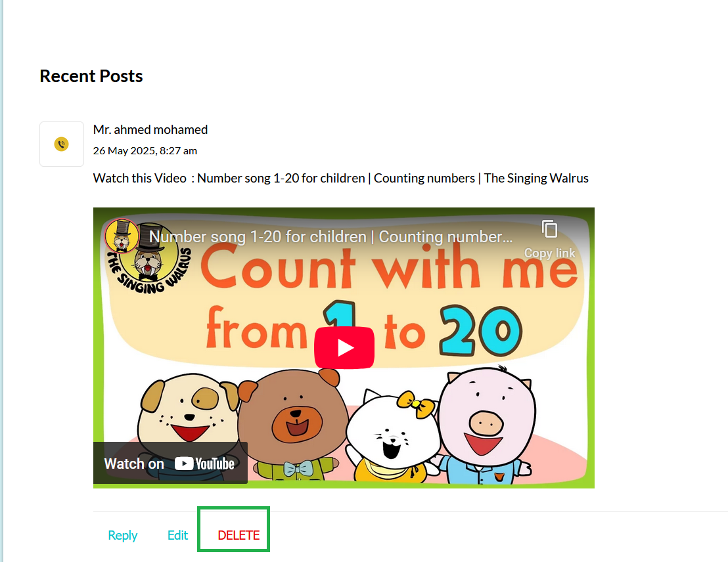Click the Recent Posts heading
Image resolution: width=728 pixels, height=562 pixels.
(x=91, y=76)
